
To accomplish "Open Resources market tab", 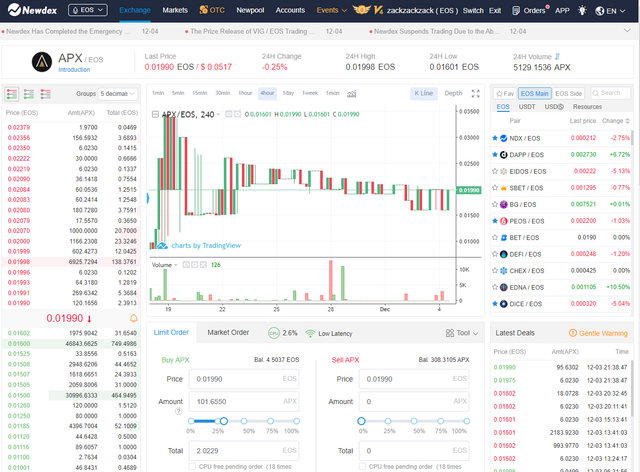I will click(x=587, y=107).
